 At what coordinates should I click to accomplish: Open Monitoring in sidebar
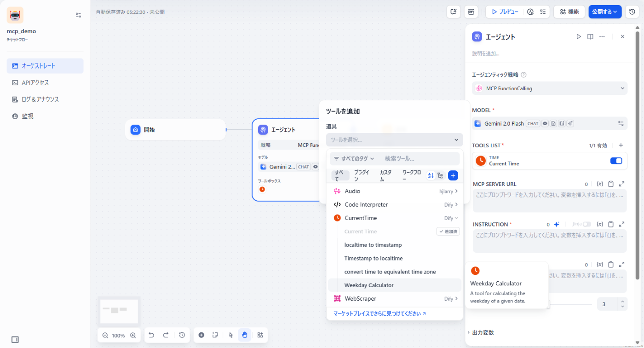pyautogui.click(x=45, y=116)
